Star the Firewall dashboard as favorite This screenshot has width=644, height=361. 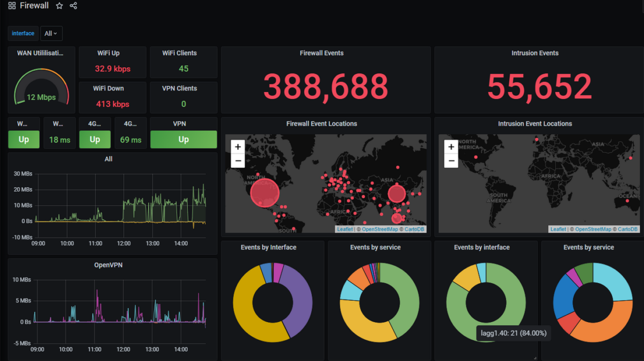tap(60, 6)
